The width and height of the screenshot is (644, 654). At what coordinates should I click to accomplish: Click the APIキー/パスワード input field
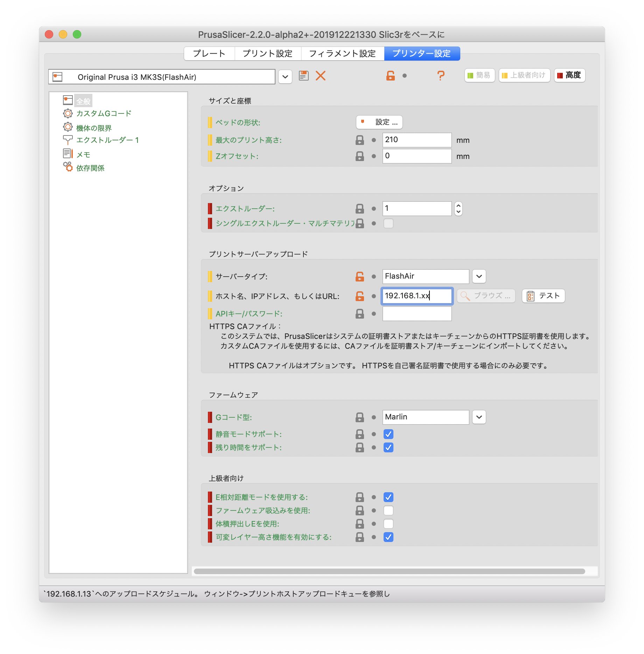tap(417, 314)
